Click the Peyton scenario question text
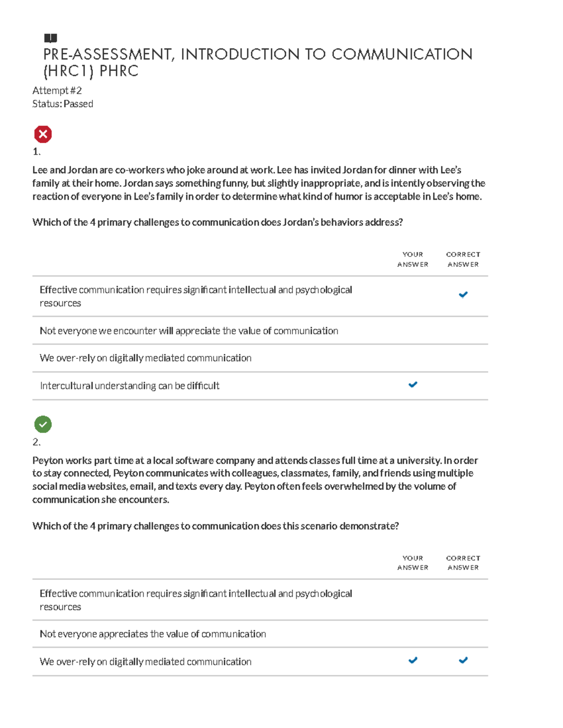 point(255,480)
